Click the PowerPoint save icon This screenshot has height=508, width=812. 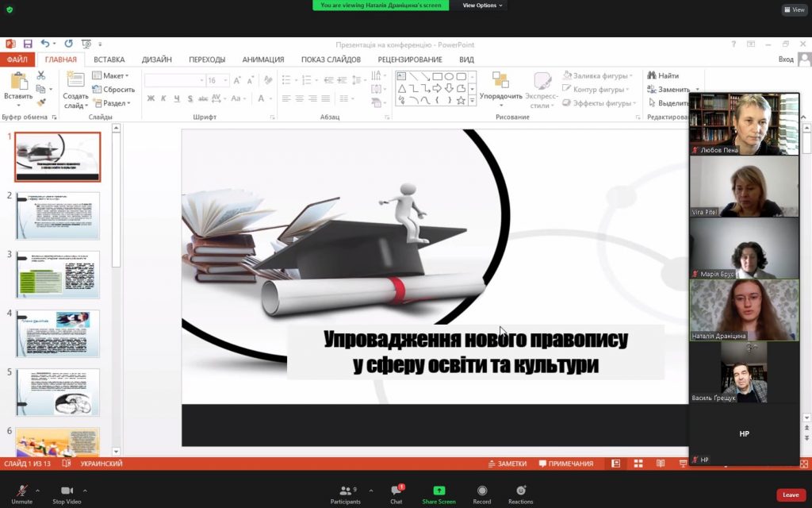(x=28, y=44)
